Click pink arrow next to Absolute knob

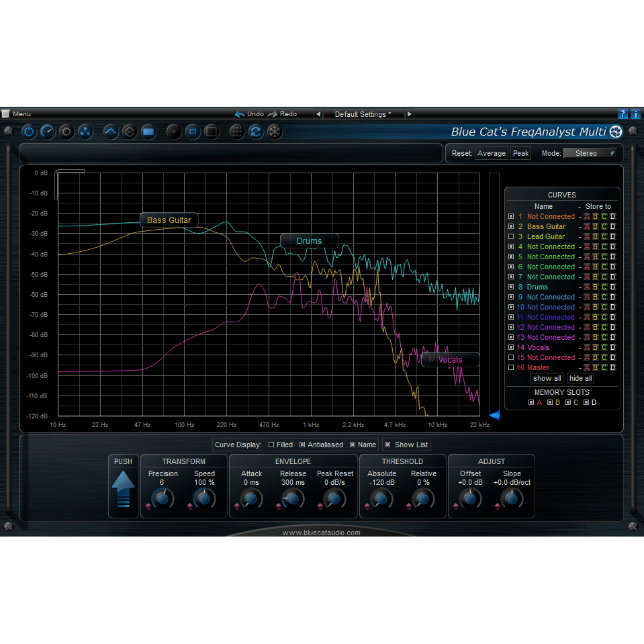pos(367,506)
